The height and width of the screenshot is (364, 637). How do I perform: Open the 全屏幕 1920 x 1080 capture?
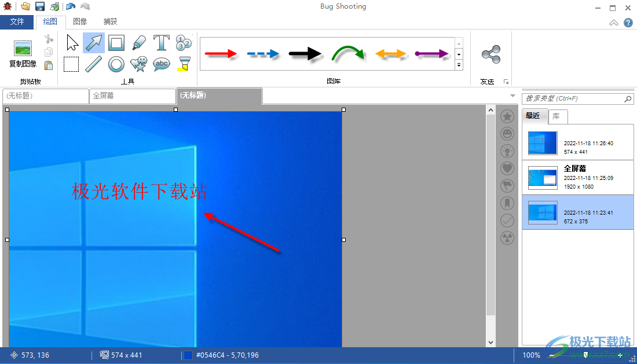coord(578,177)
